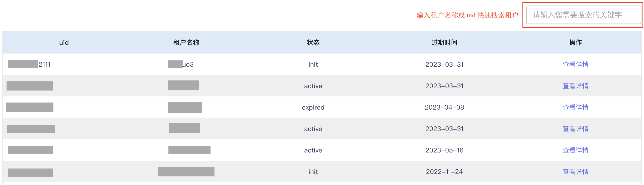Click the 操作 column header
This screenshot has height=185, width=644.
pos(575,42)
